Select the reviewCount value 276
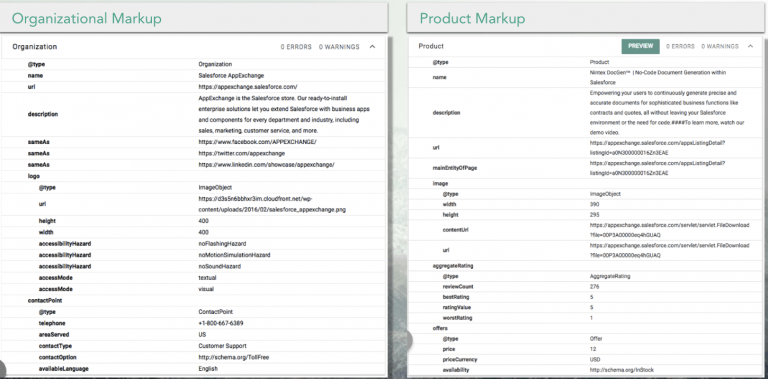The width and height of the screenshot is (768, 379). coord(594,286)
